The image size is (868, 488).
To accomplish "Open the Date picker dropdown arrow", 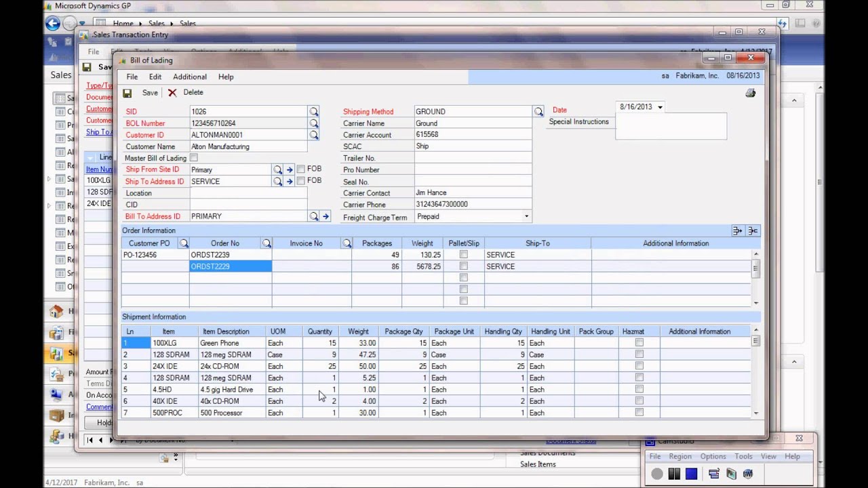I will (x=660, y=107).
